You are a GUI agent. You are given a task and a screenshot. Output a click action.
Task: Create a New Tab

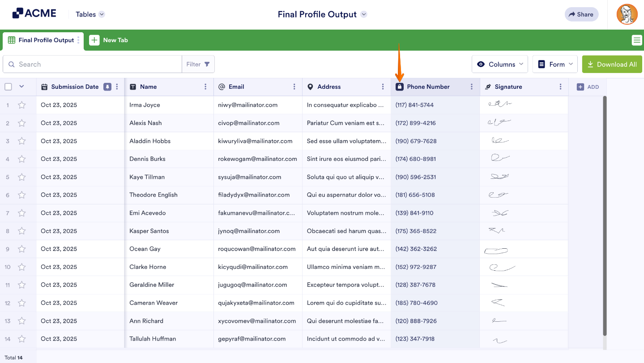click(109, 40)
